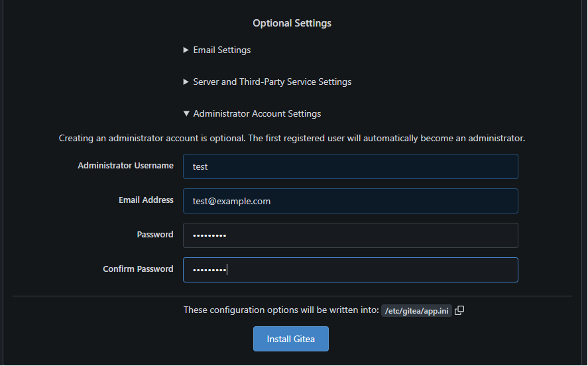Image resolution: width=588 pixels, height=366 pixels.
Task: Focus the Administrator Username field containing test
Action: tap(351, 166)
